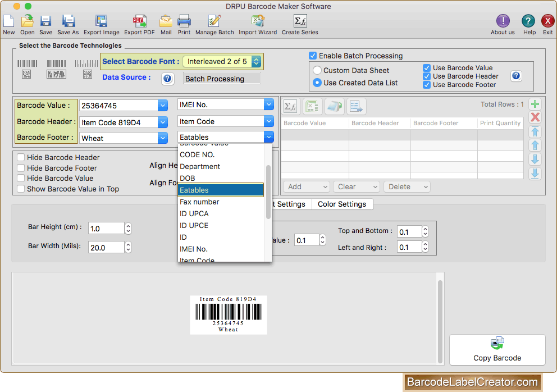Click Bar Width stepper arrows

pos(128,247)
